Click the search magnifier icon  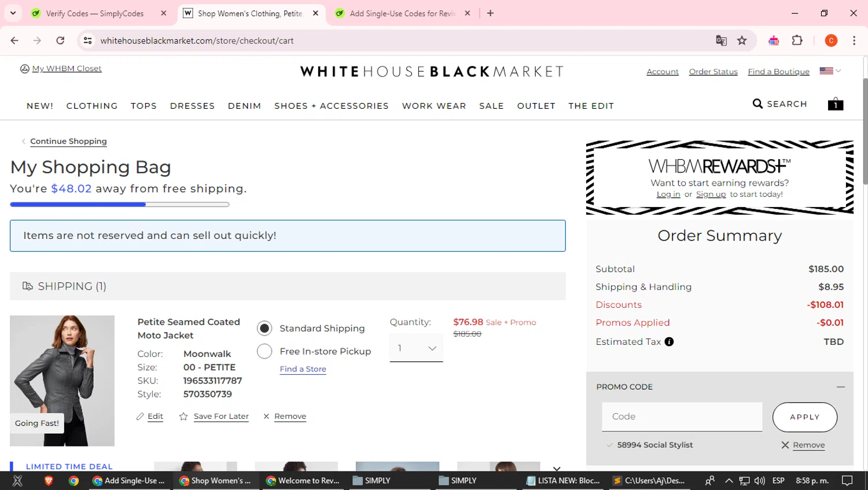coord(757,104)
